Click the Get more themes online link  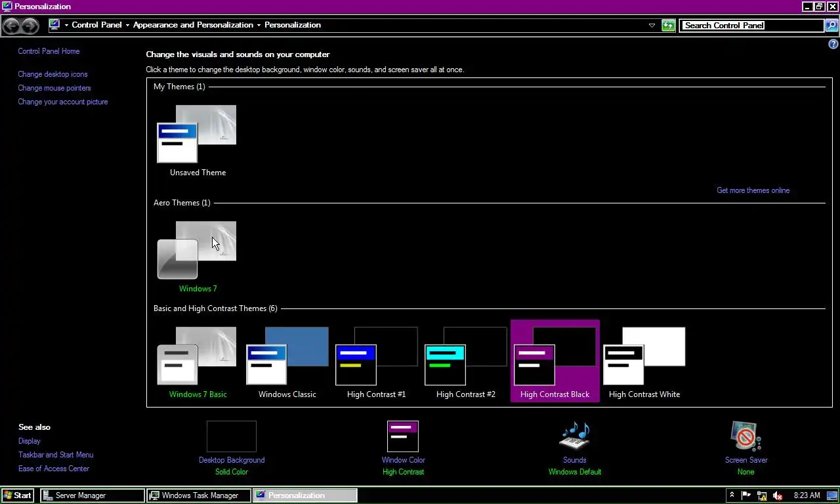tap(753, 190)
